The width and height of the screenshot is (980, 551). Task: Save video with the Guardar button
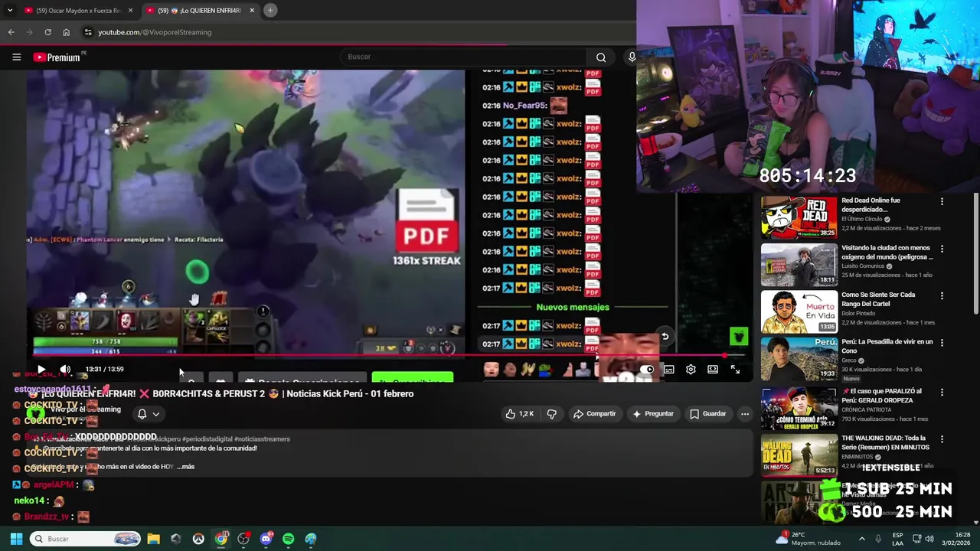[707, 414]
